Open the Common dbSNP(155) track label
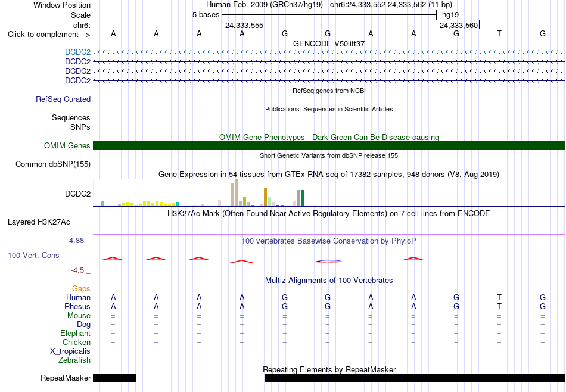 click(53, 164)
